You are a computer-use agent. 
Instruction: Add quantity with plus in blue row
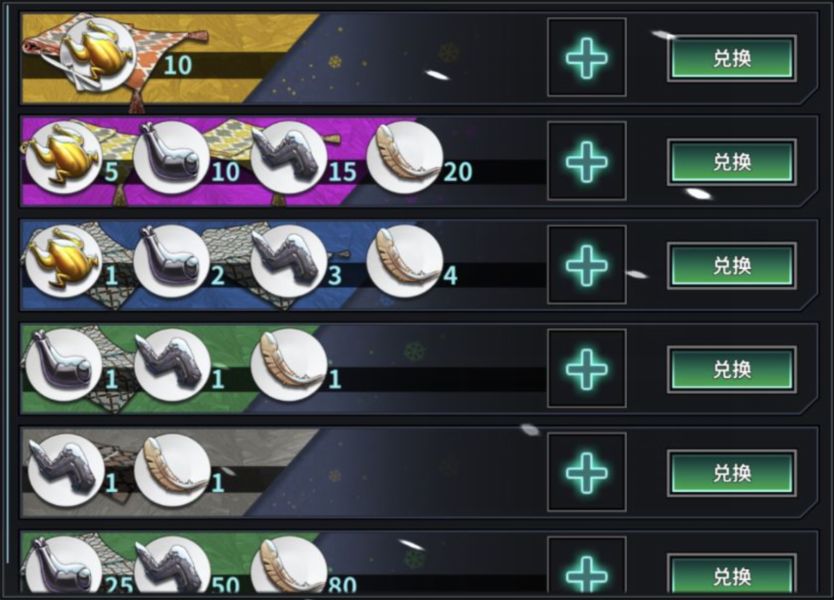coord(587,265)
